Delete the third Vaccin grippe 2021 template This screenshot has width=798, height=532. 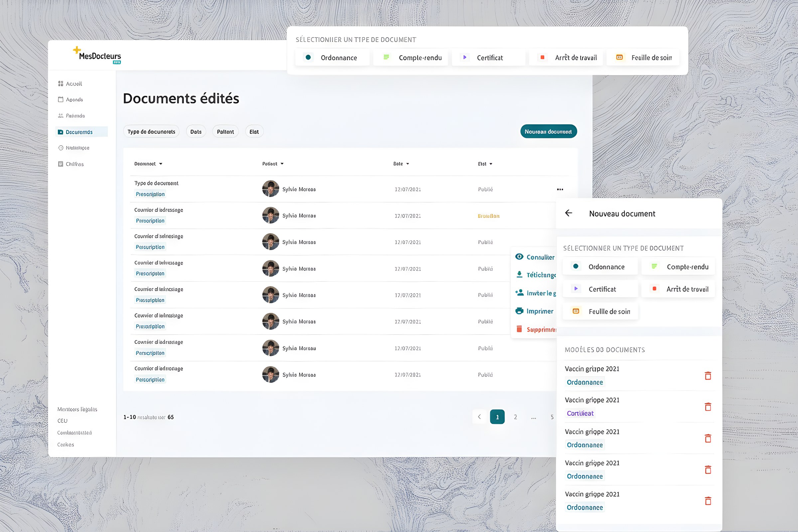[x=708, y=438]
